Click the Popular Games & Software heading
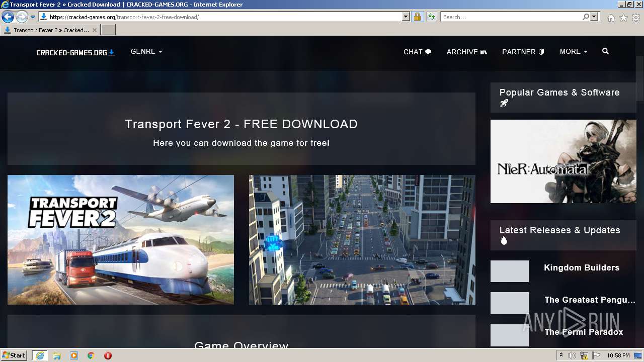Screen dimensions: 644x362 (559, 93)
